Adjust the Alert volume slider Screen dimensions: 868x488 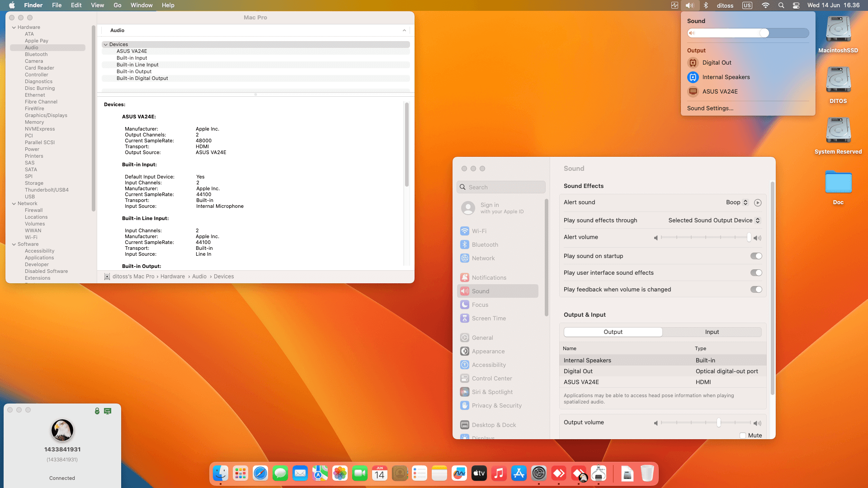pyautogui.click(x=705, y=238)
